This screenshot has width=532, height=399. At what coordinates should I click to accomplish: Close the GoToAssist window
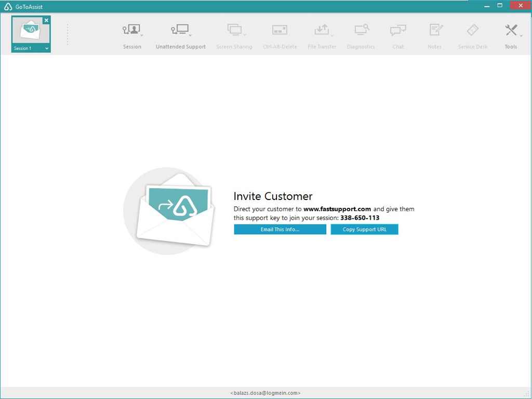521,5
